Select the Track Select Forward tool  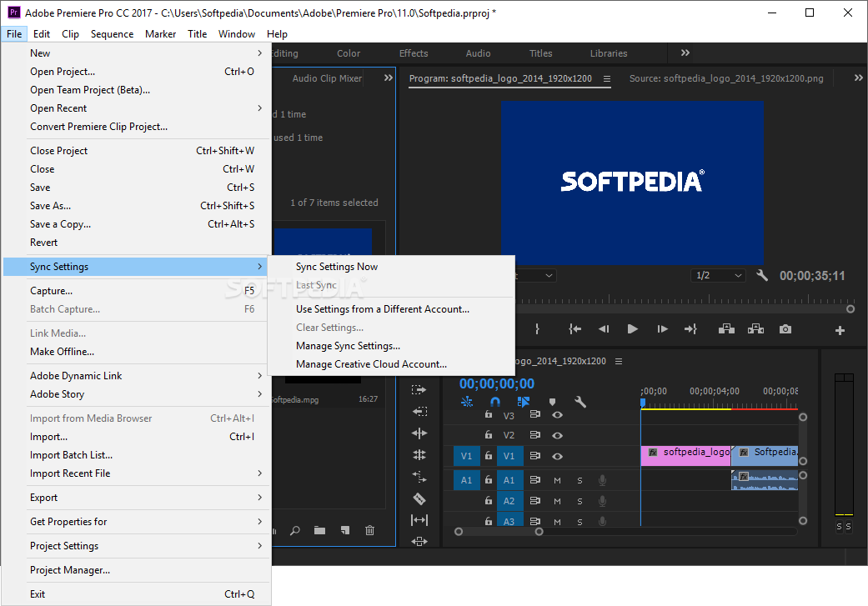(419, 389)
